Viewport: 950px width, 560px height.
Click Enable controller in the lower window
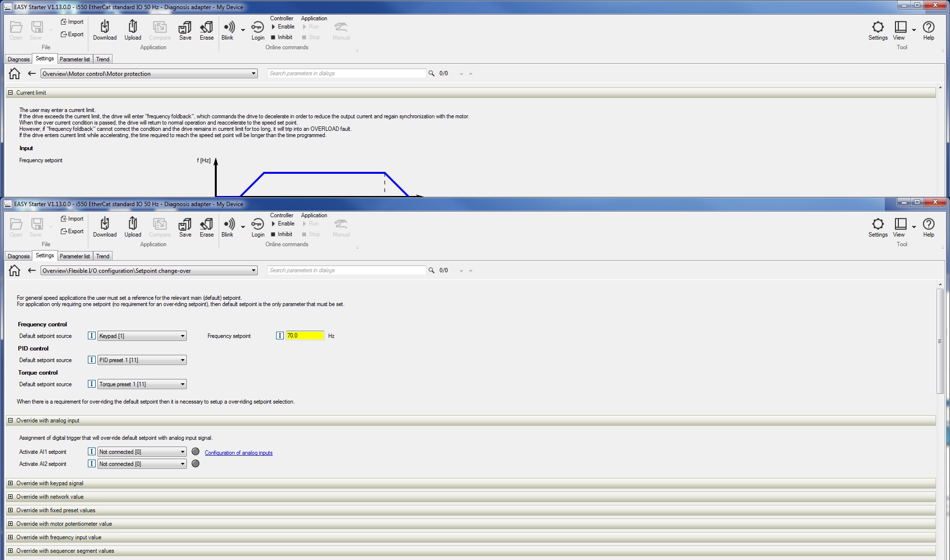pos(283,224)
